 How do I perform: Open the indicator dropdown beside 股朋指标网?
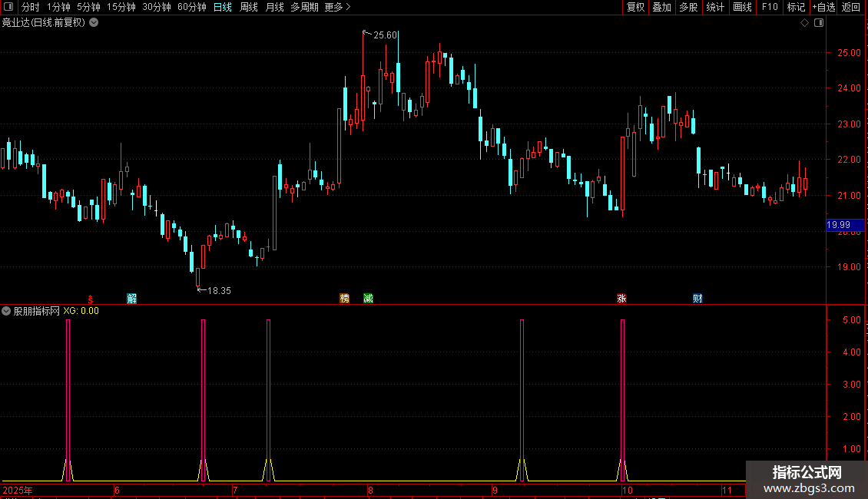6,311
